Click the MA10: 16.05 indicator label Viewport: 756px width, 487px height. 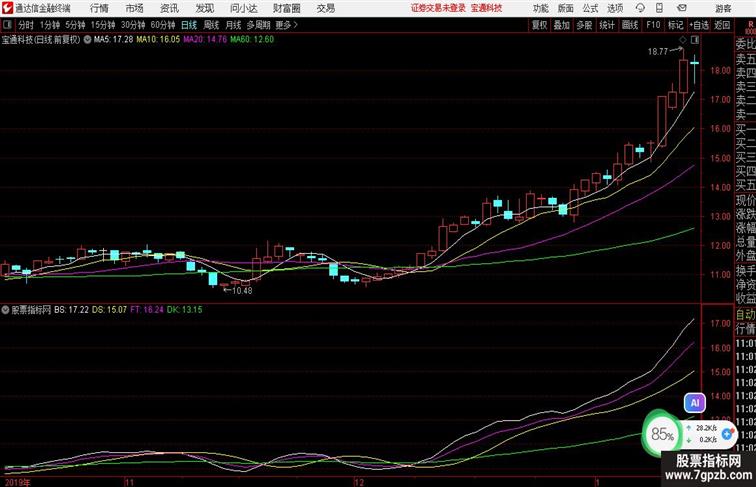tap(158, 40)
